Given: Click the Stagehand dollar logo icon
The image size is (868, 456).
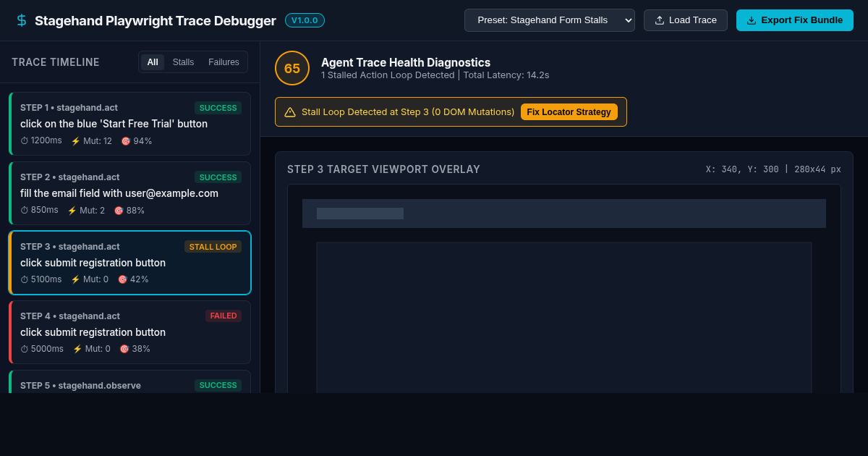Looking at the screenshot, I should click(22, 20).
